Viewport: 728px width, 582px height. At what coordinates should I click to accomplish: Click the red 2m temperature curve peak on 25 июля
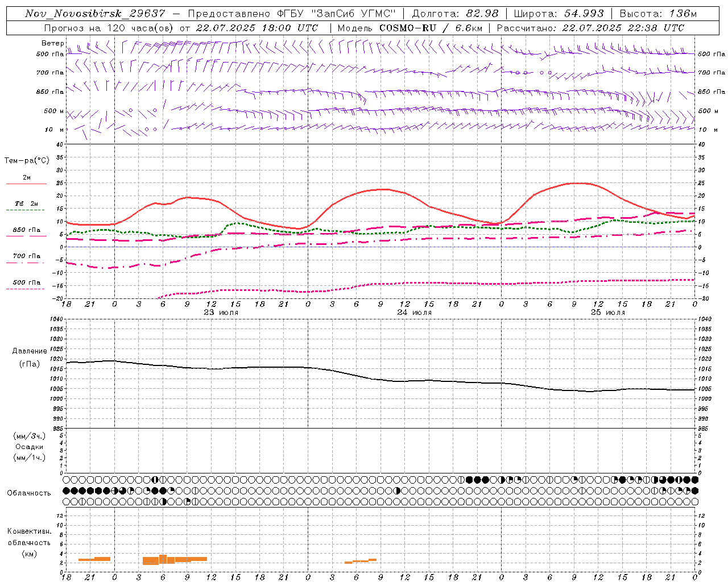point(578,183)
